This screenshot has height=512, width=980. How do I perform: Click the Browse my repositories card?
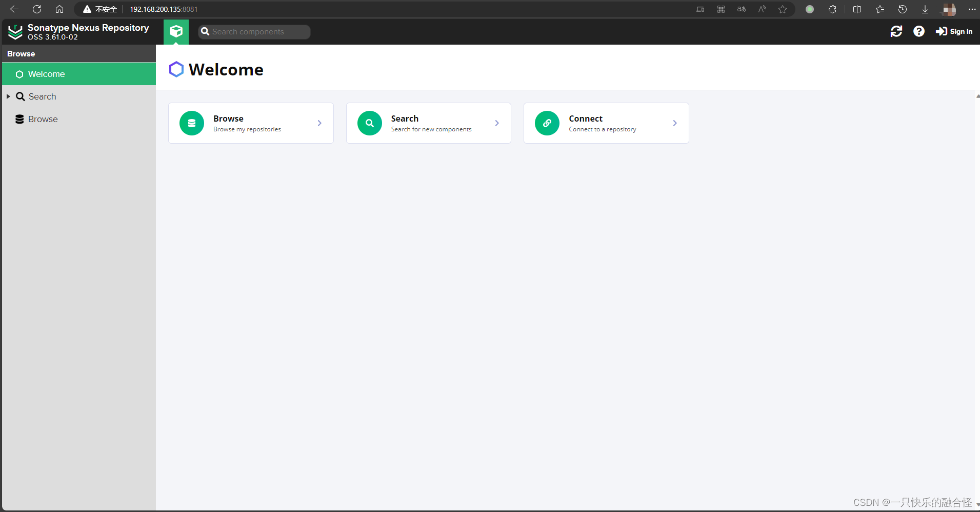click(251, 123)
